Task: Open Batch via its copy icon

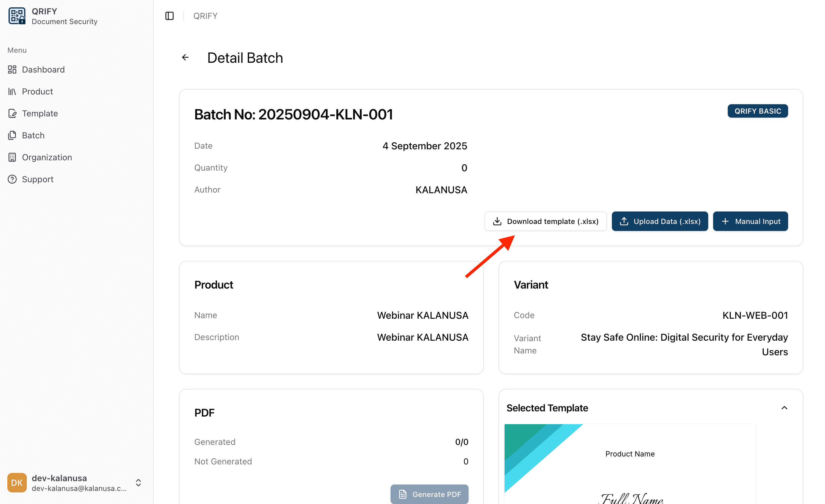Action: [x=12, y=135]
